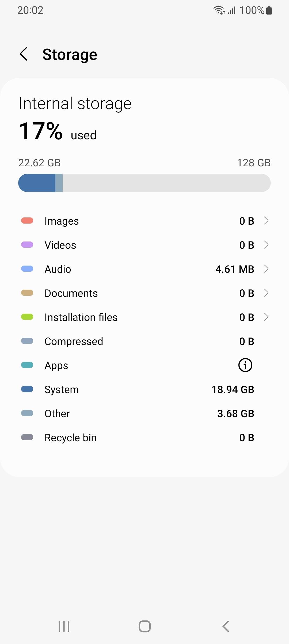
Task: Tap the Compressed storage row
Action: point(144,341)
